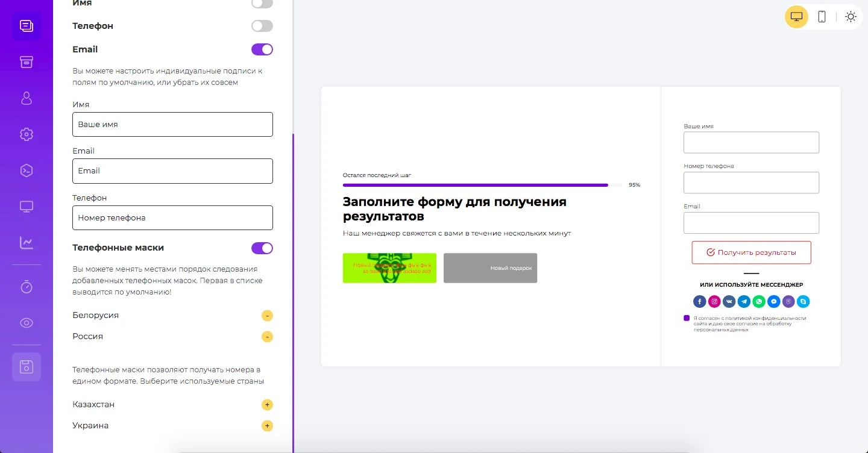868x453 pixels.
Task: Click the green bull gift thumbnail
Action: [389, 268]
